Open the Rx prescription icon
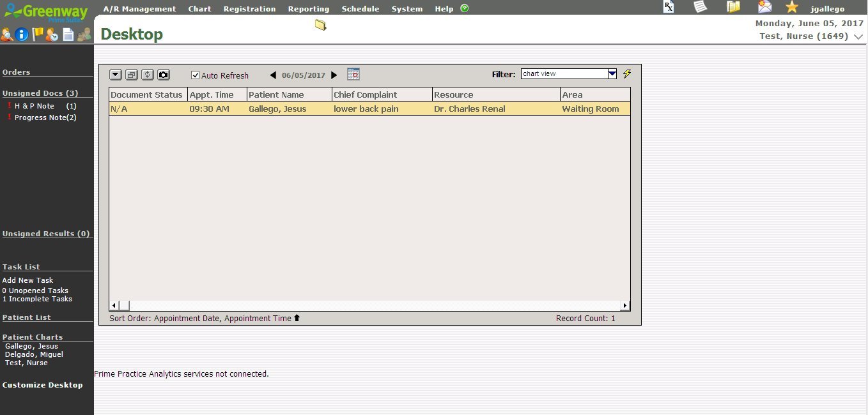 pos(669,7)
